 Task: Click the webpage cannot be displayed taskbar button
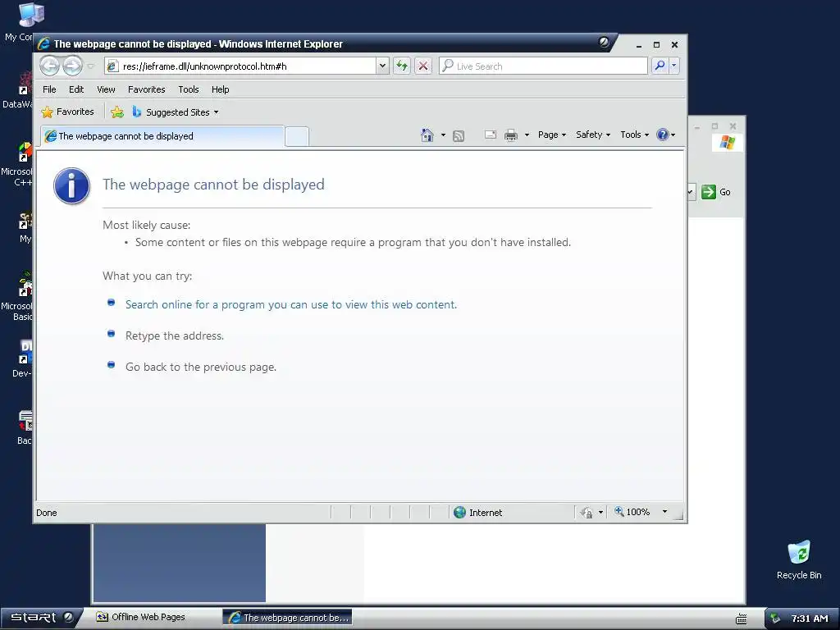point(288,618)
